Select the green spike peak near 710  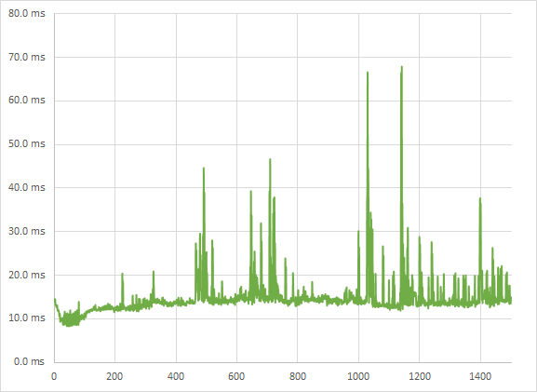(x=270, y=159)
